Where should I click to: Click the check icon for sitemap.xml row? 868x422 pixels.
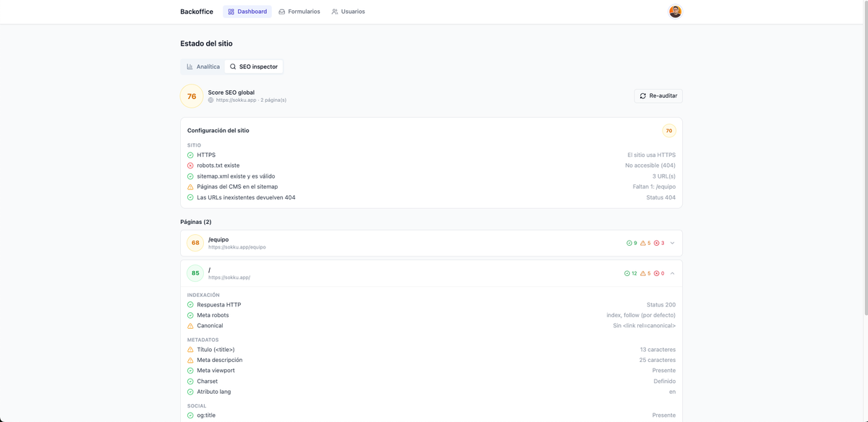pyautogui.click(x=190, y=176)
